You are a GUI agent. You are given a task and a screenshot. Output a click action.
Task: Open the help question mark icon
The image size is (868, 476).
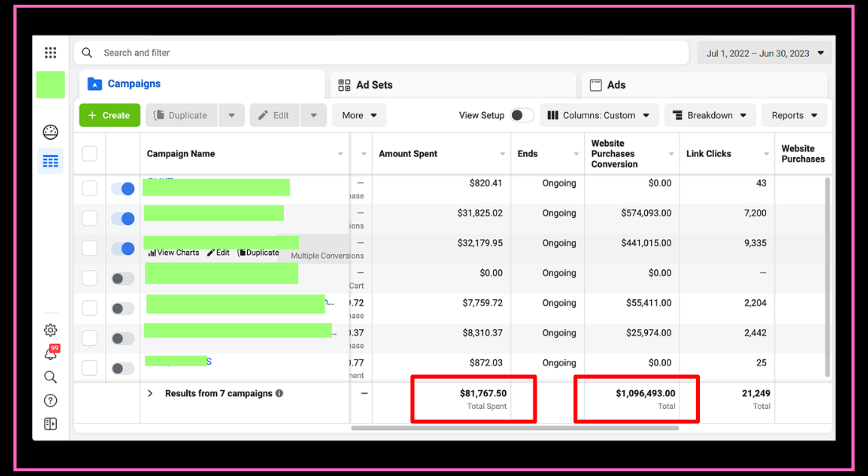click(51, 401)
